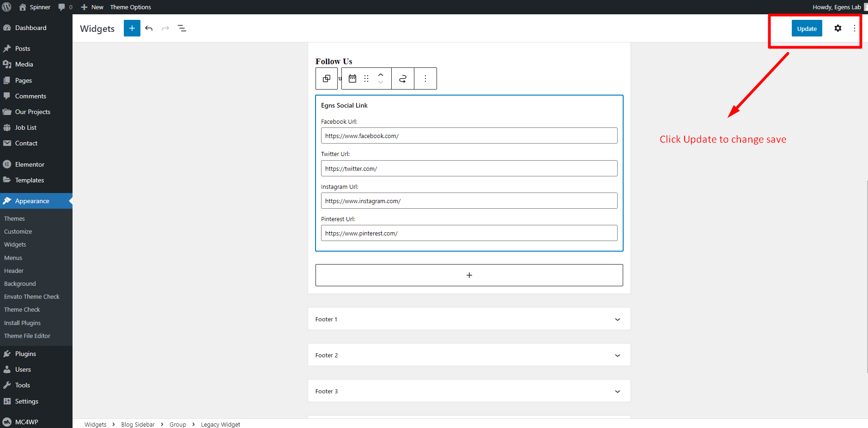Click the Follow Us heading
Image resolution: width=868 pixels, height=428 pixels.
[334, 61]
